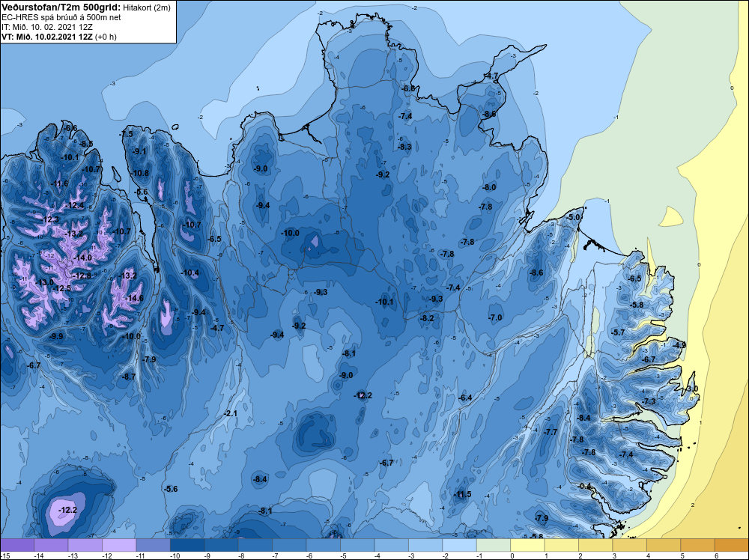The width and height of the screenshot is (749, 560).
Task: Click the legend swatch between -12 and -11
Action: pos(119,545)
